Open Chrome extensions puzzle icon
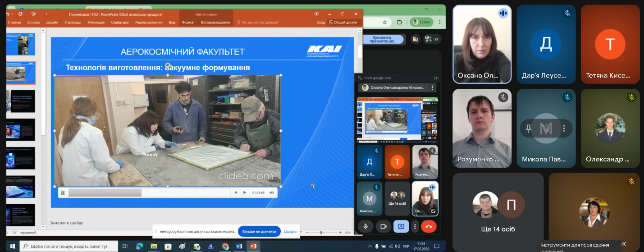The width and height of the screenshot is (644, 252). point(399,22)
